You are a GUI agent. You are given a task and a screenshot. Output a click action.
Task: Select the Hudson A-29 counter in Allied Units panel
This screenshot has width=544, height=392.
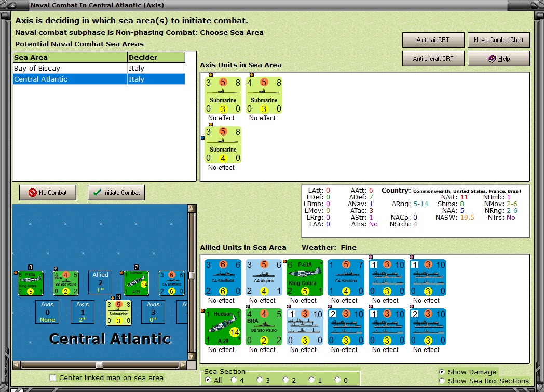pyautogui.click(x=223, y=327)
